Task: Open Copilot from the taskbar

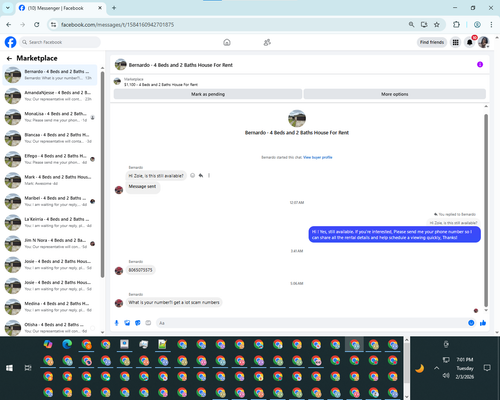Action: coord(48,344)
